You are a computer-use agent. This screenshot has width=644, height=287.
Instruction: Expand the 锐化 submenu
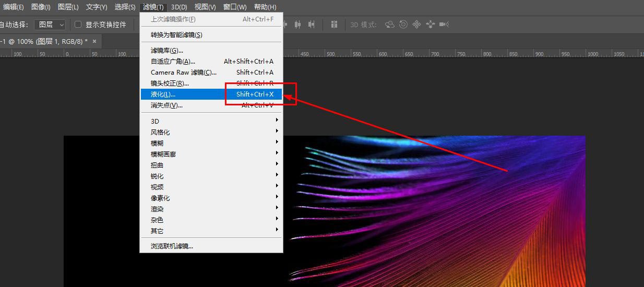(211, 176)
